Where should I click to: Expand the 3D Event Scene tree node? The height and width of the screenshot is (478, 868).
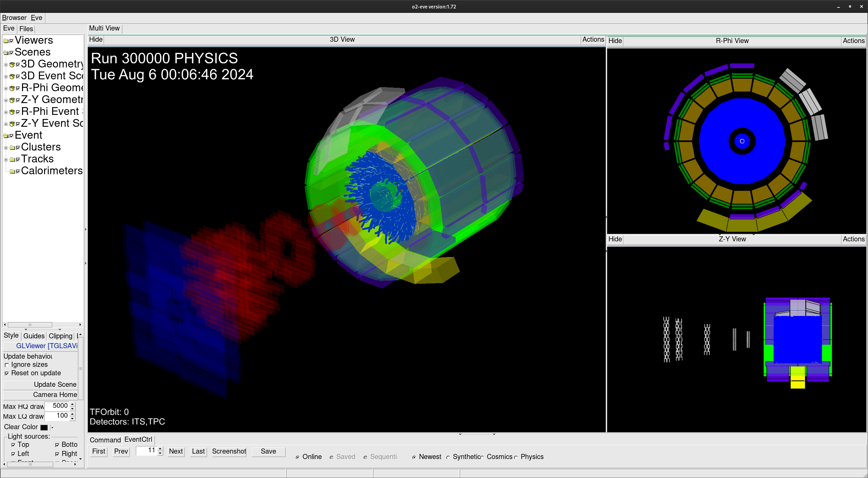(x=6, y=77)
